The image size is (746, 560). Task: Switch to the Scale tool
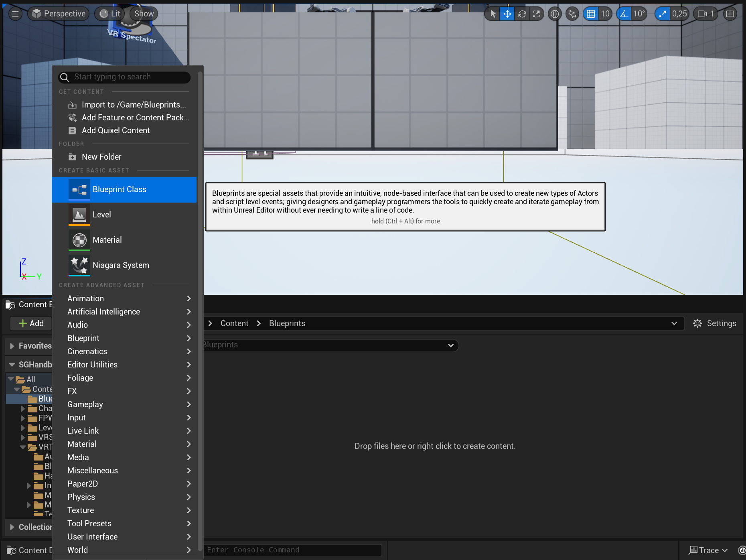tap(537, 13)
